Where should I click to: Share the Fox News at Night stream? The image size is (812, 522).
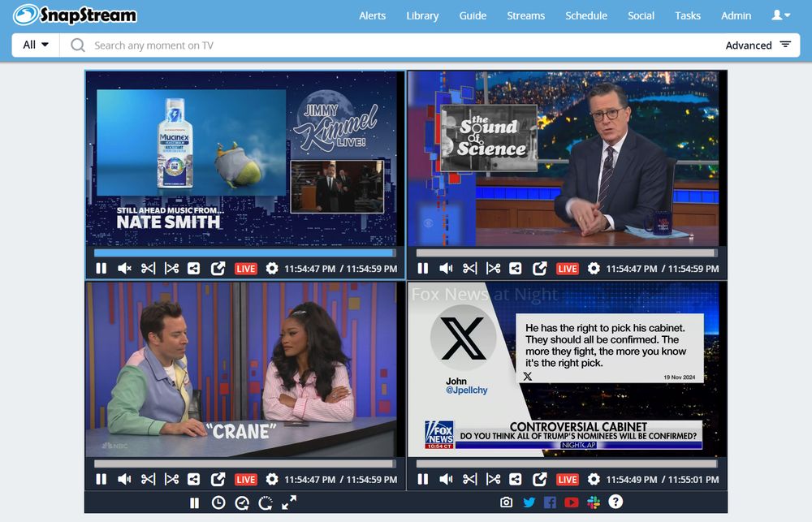point(516,479)
